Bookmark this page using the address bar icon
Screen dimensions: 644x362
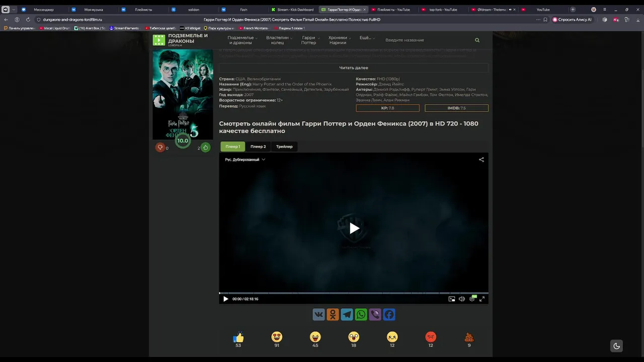pyautogui.click(x=545, y=20)
